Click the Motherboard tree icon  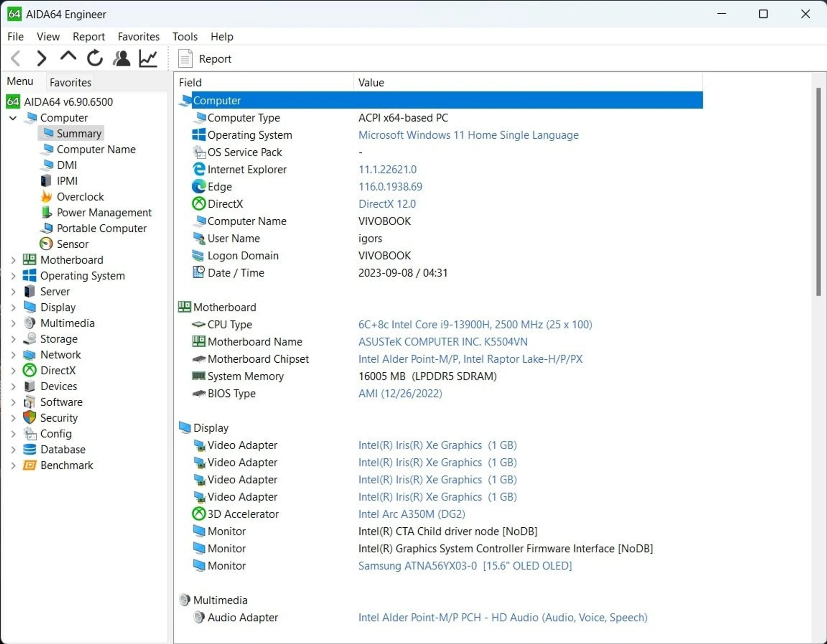29,260
